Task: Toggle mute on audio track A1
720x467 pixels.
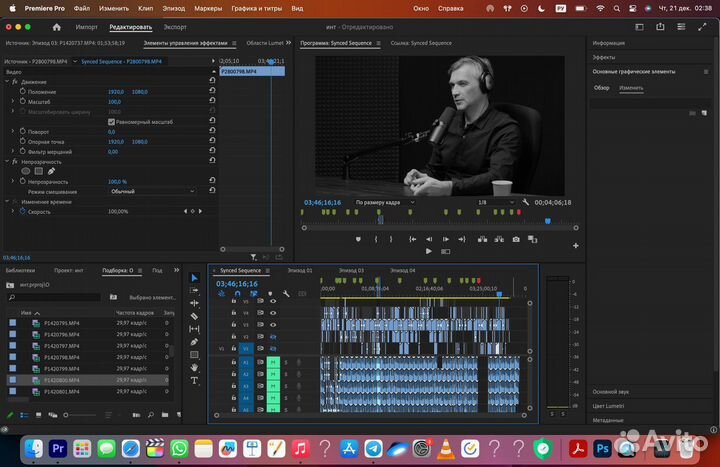Action: 271,362
